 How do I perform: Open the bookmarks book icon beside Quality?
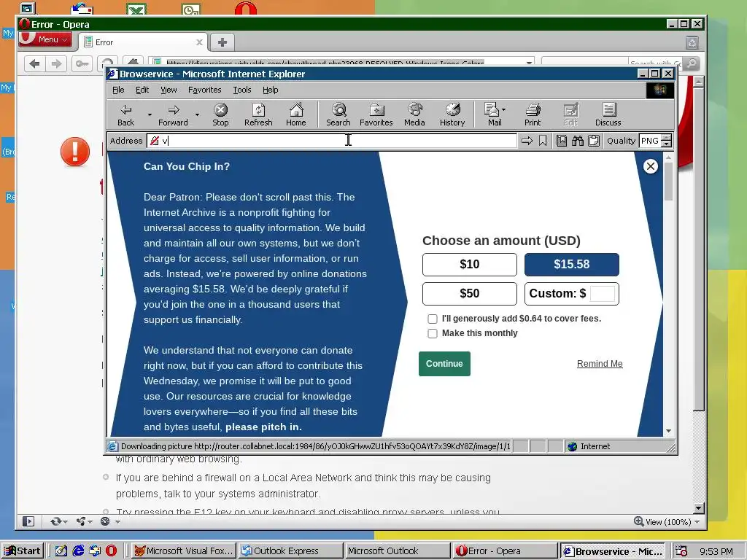click(562, 141)
